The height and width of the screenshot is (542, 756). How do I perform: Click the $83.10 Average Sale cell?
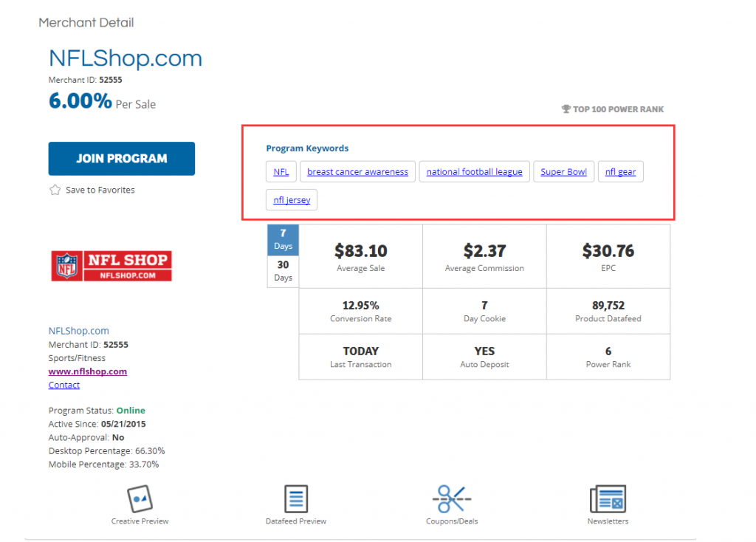[x=360, y=256]
